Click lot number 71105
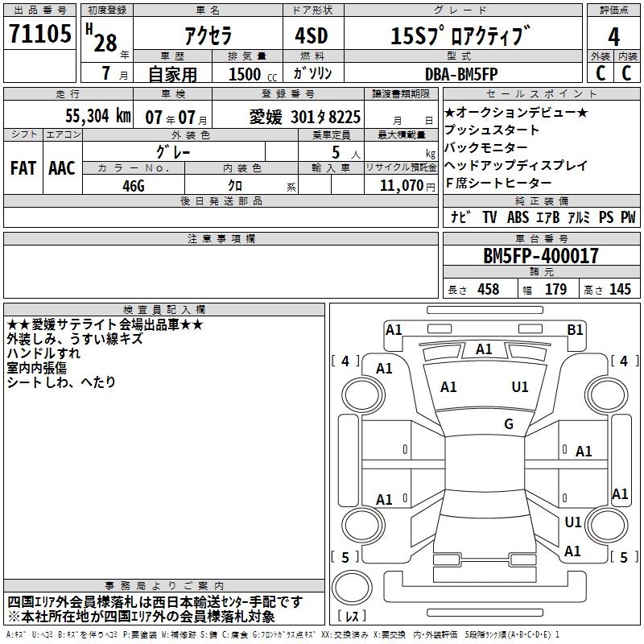 [39, 34]
